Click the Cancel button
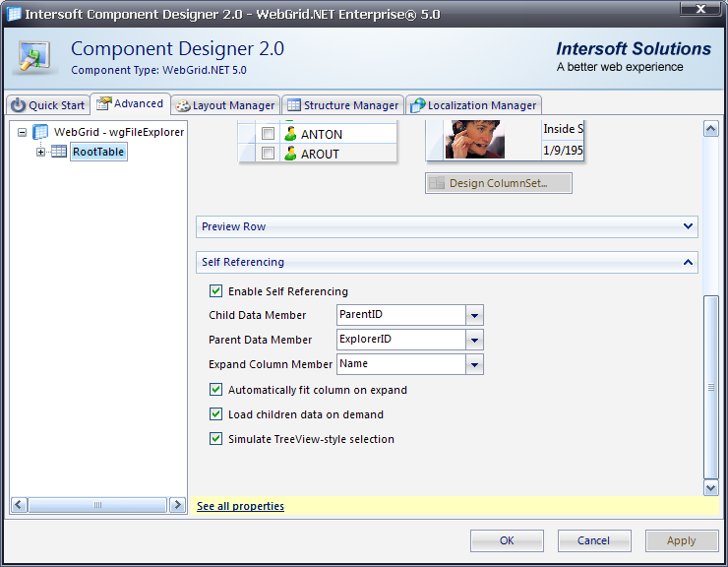This screenshot has height=567, width=728. [x=594, y=540]
